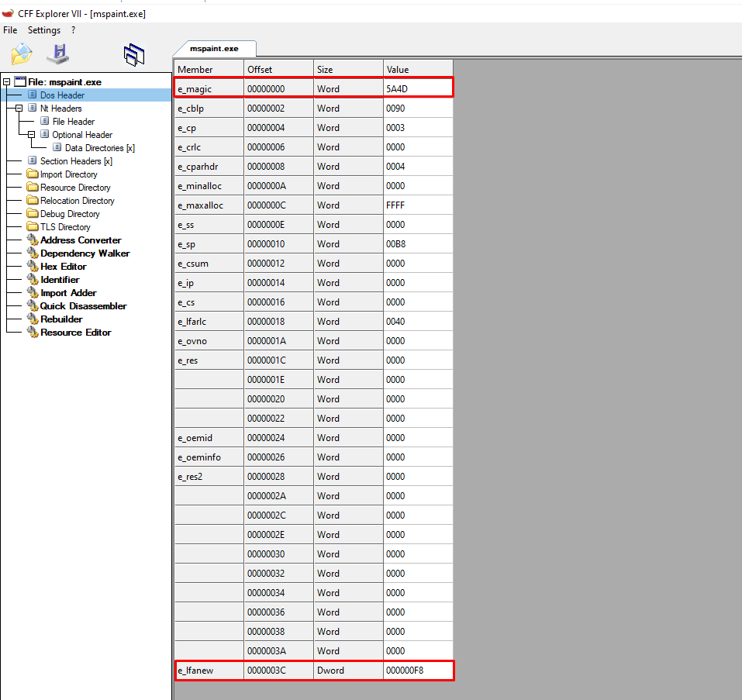Click the Debug Directory folder icon
Screen dimensions: 742x700
pyautogui.click(x=33, y=213)
